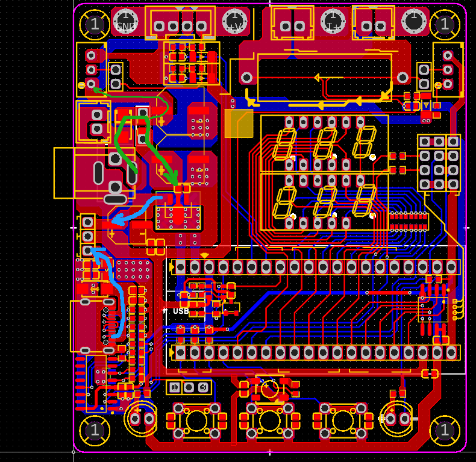Select the 2-pin connector between +V and I+
Image resolution: width=476 pixels, height=462 pixels.
tap(292, 23)
